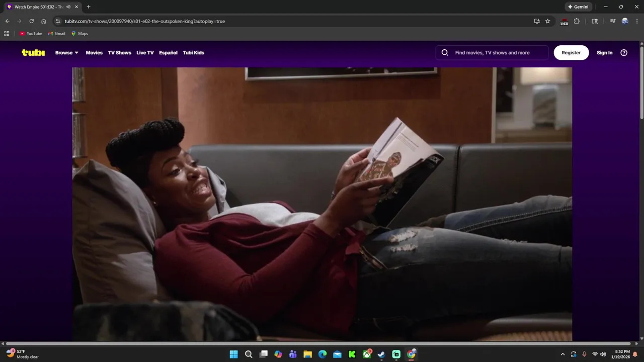Open the clock showing 8:52 PM

[620, 354]
